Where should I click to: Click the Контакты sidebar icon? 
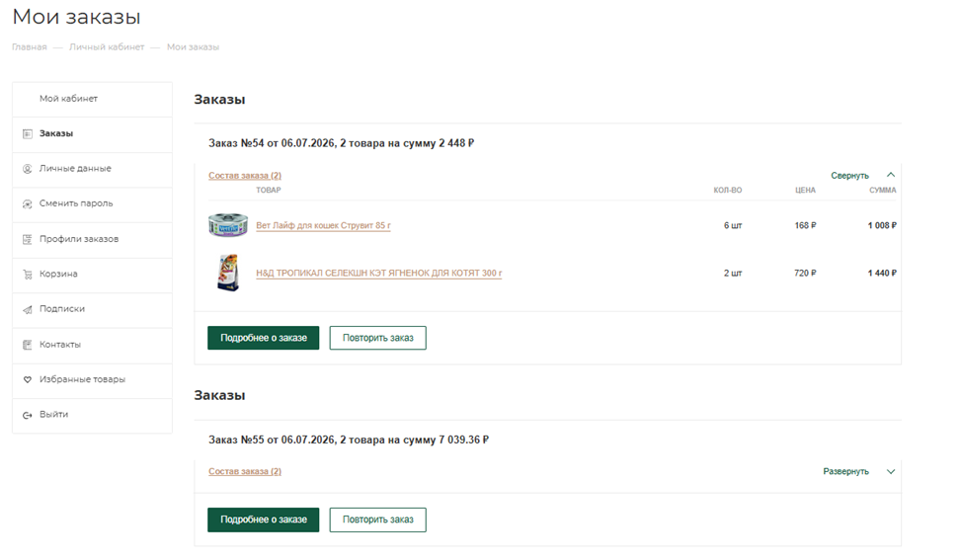click(x=27, y=345)
